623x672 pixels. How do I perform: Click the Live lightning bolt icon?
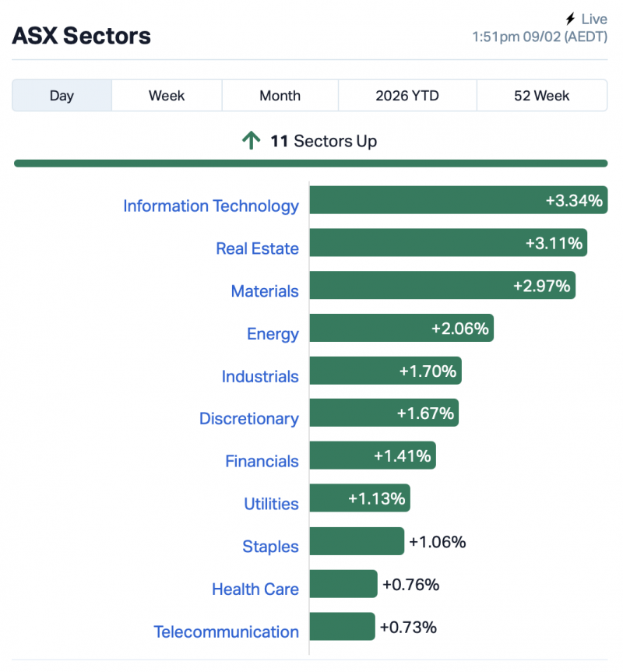571,19
